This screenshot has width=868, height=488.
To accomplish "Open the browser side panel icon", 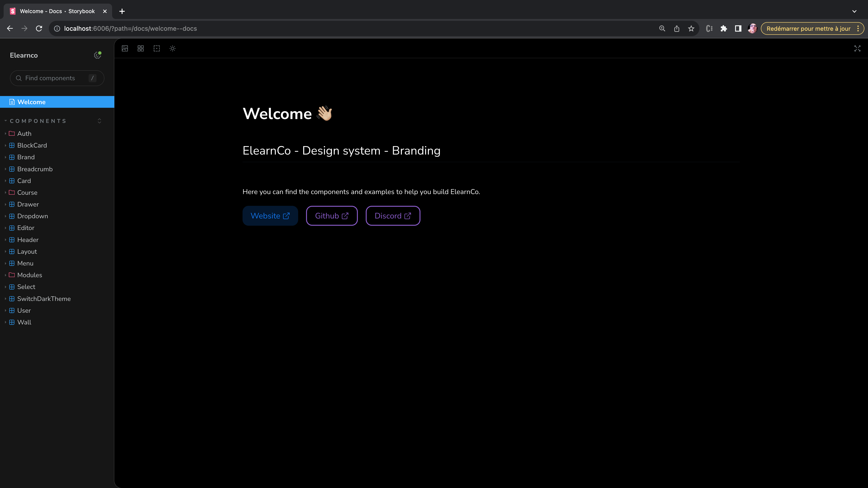I will (x=738, y=29).
